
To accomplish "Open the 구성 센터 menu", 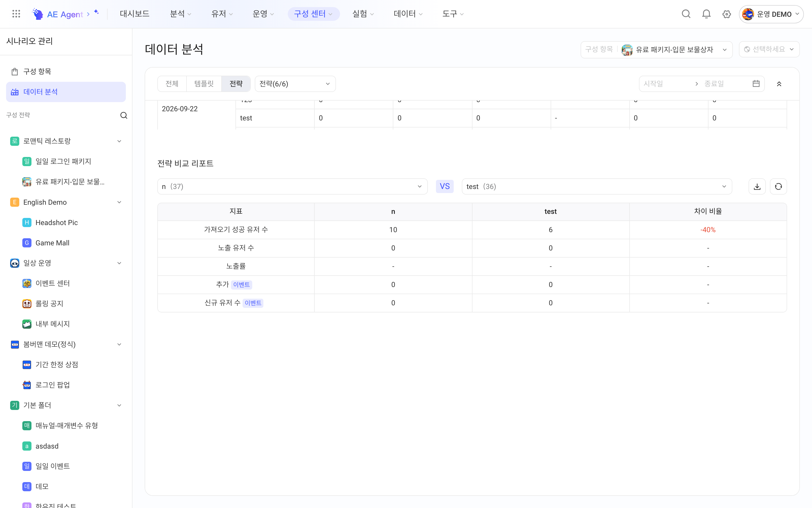I will [x=313, y=14].
